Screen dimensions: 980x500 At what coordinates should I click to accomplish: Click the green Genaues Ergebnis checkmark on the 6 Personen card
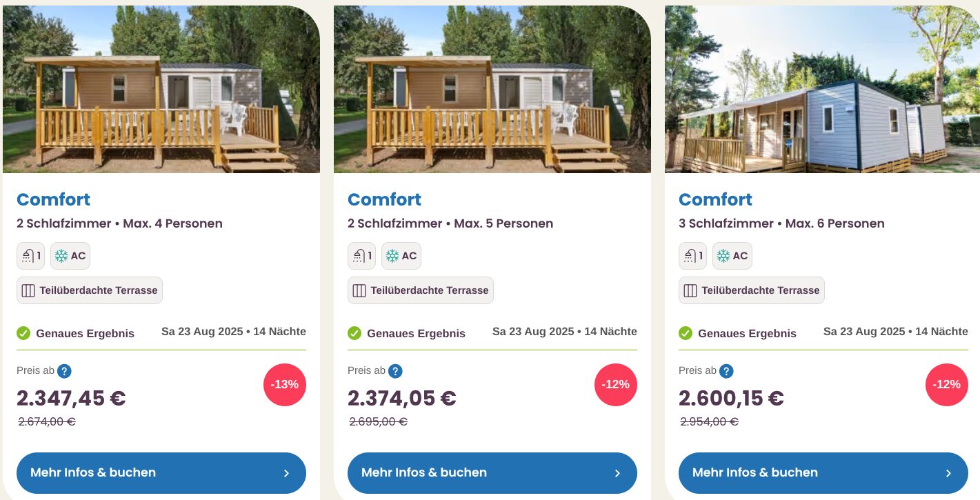pyautogui.click(x=686, y=333)
